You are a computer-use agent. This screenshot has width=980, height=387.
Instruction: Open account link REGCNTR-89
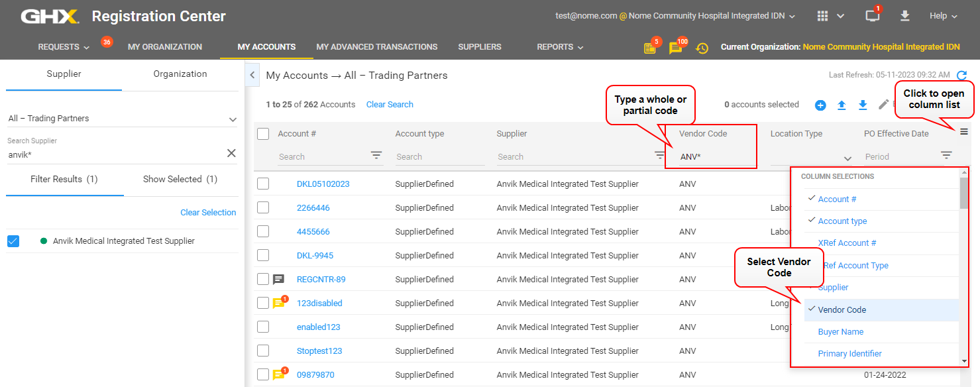321,280
